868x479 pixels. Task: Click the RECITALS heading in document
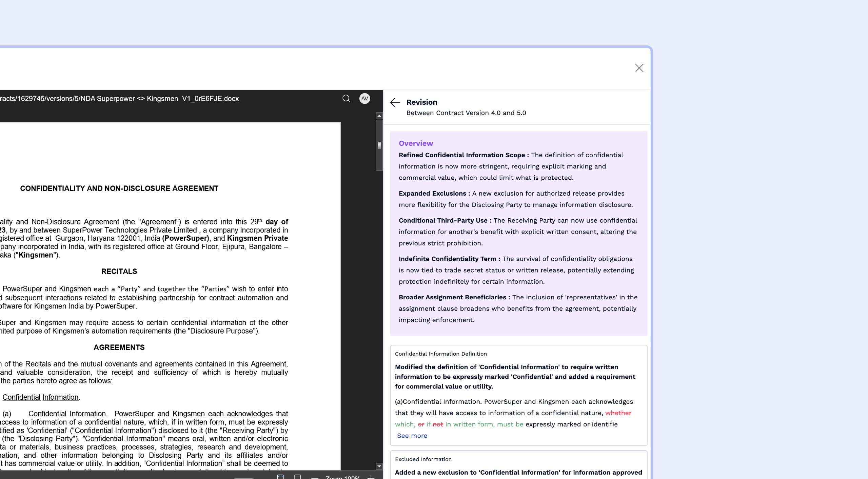(119, 272)
